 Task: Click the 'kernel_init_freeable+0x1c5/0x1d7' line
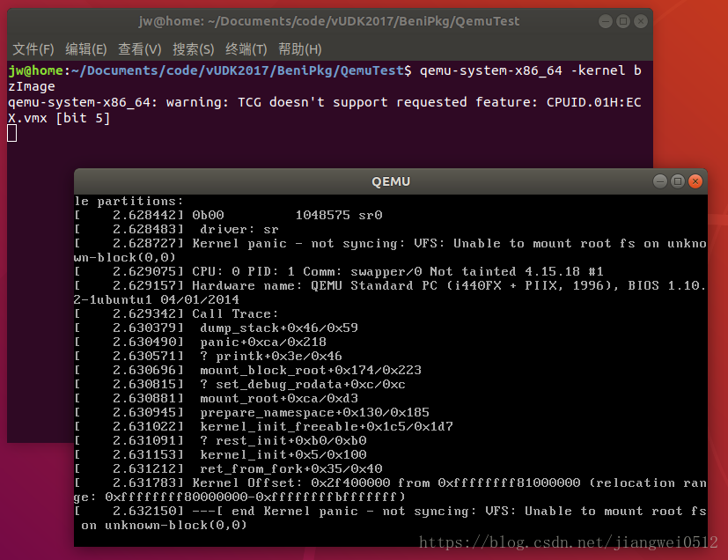tap(264, 426)
